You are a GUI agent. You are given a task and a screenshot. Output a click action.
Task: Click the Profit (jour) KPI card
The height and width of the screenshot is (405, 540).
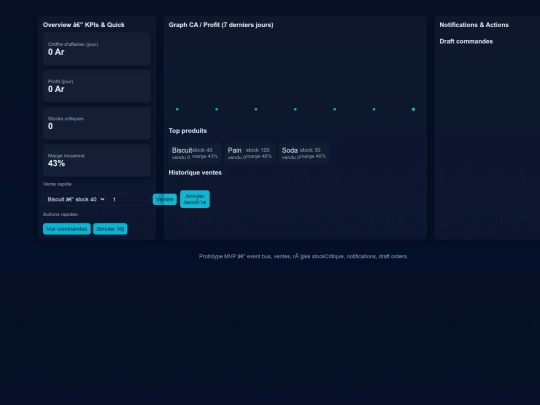click(97, 86)
